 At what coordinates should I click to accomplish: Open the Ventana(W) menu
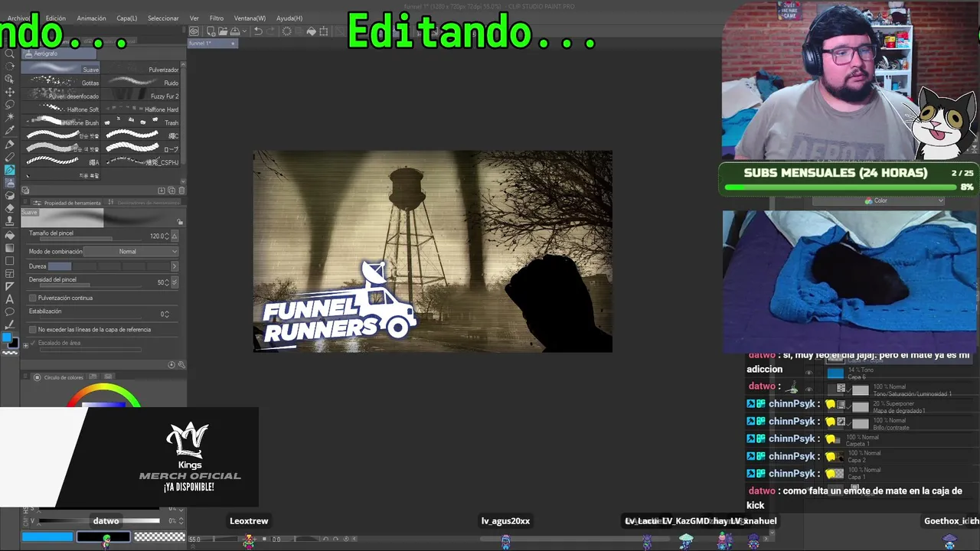click(x=250, y=18)
